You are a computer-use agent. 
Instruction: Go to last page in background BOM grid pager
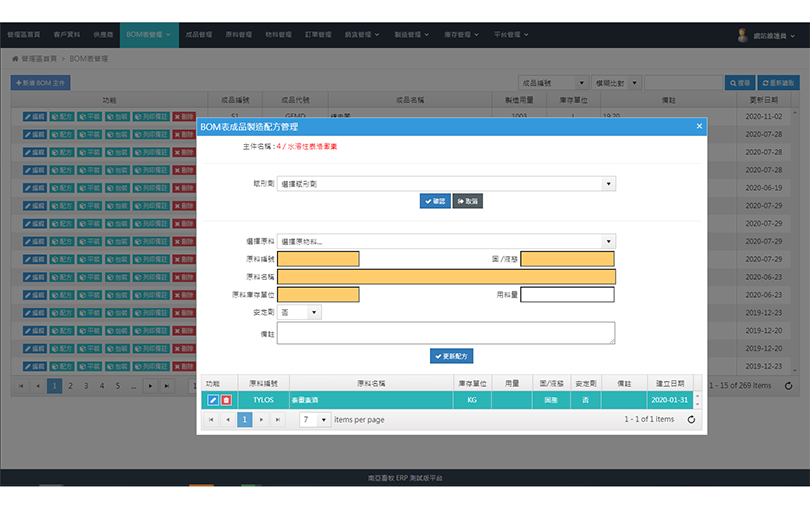166,385
